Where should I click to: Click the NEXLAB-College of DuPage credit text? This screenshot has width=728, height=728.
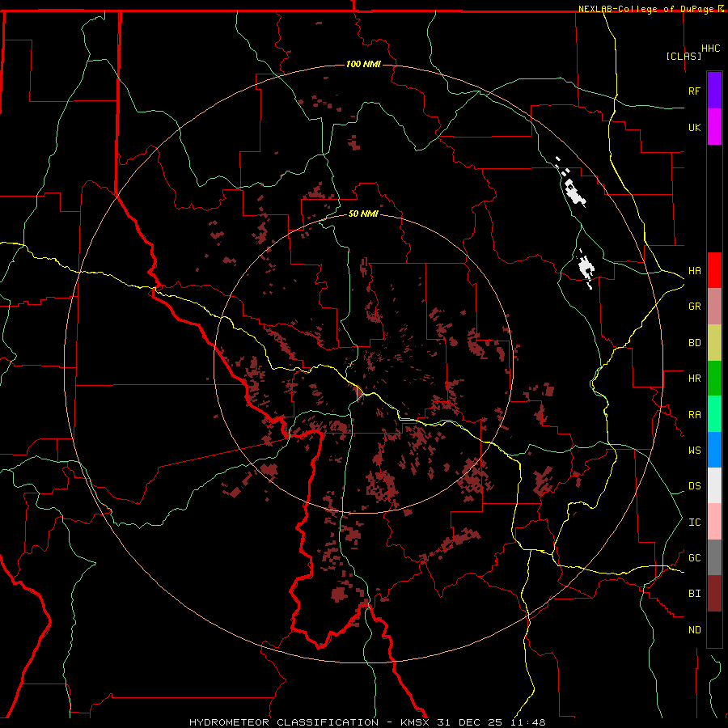click(648, 9)
